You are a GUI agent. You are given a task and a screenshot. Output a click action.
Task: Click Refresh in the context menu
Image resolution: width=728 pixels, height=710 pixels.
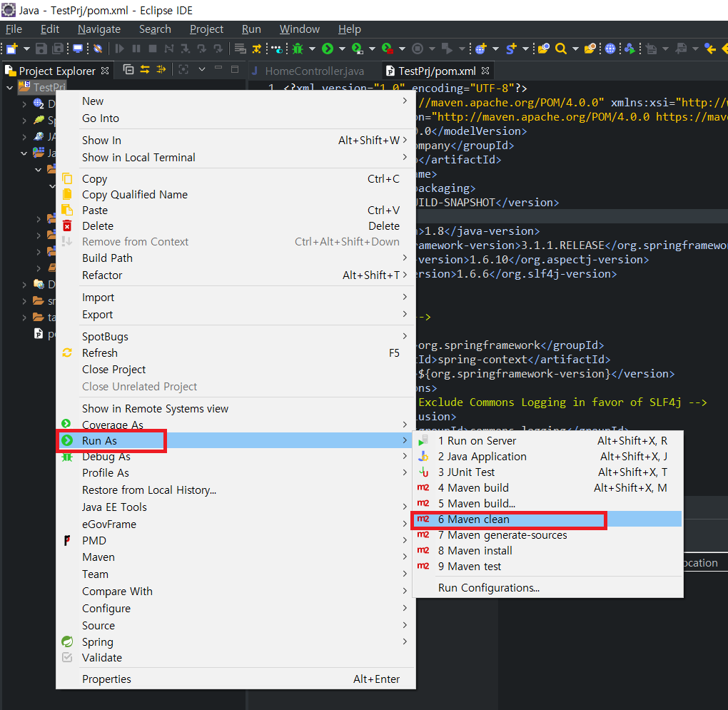tap(236, 353)
